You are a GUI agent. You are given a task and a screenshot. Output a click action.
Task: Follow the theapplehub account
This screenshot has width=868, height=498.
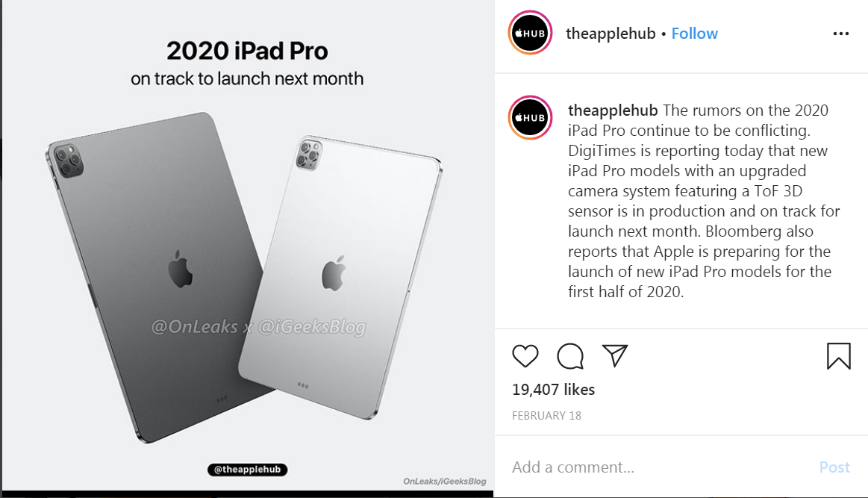click(694, 34)
